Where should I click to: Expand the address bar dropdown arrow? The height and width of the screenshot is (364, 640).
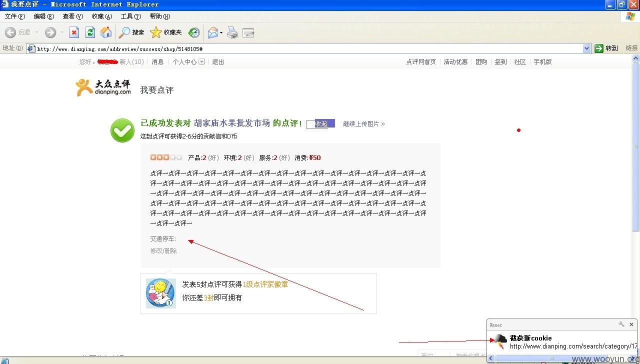pyautogui.click(x=587, y=48)
